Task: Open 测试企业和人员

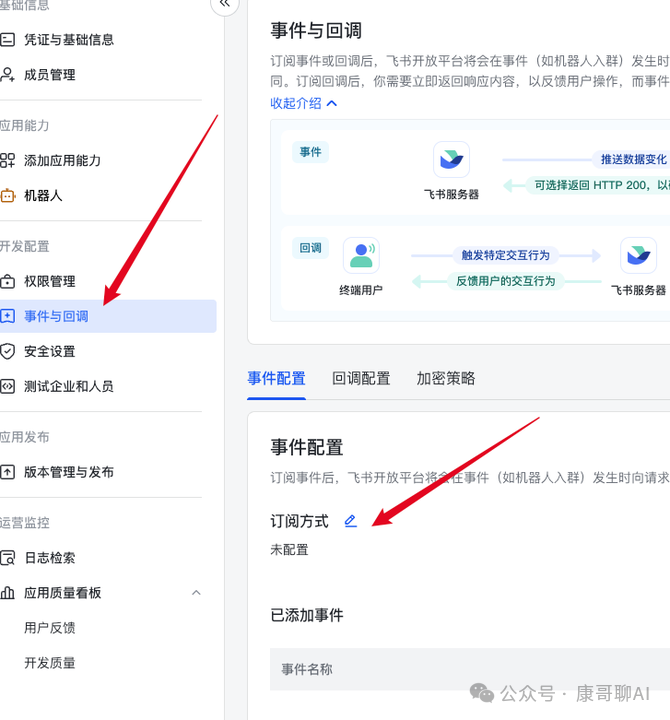Action: [x=69, y=386]
